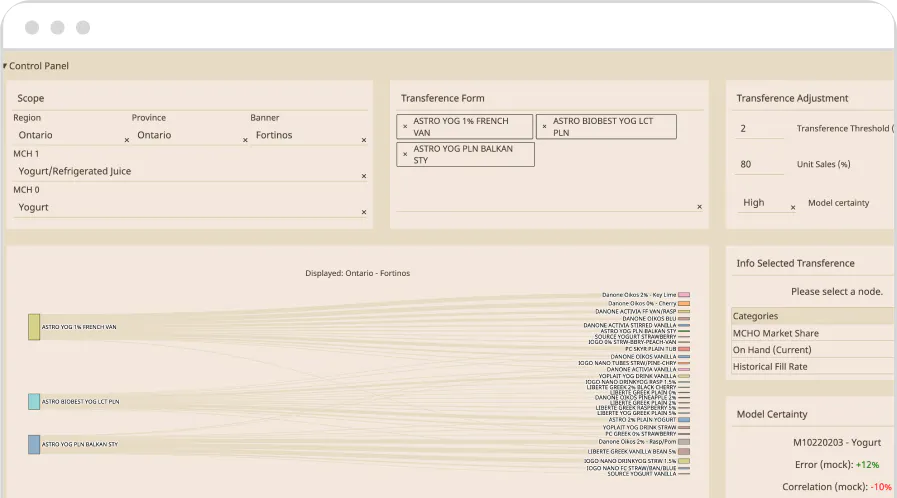Click the SOURCE YOGURT VANILLA label
This screenshot has height=498, width=897.
tap(641, 474)
